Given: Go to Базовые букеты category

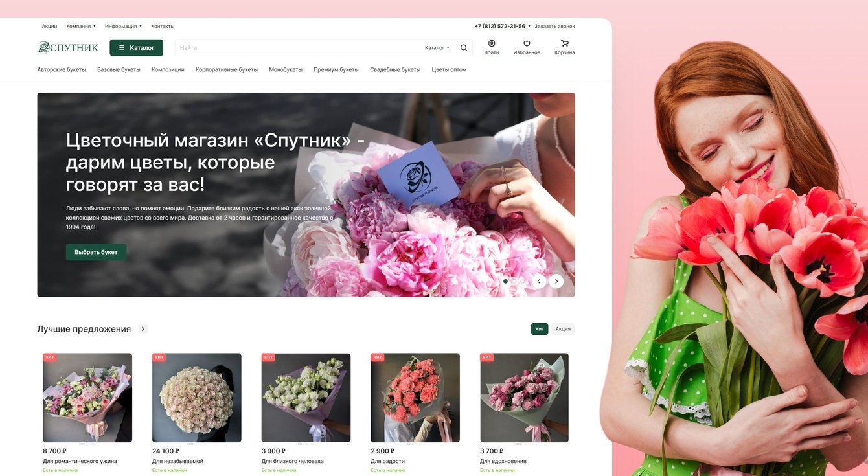Looking at the screenshot, I should pyautogui.click(x=119, y=70).
